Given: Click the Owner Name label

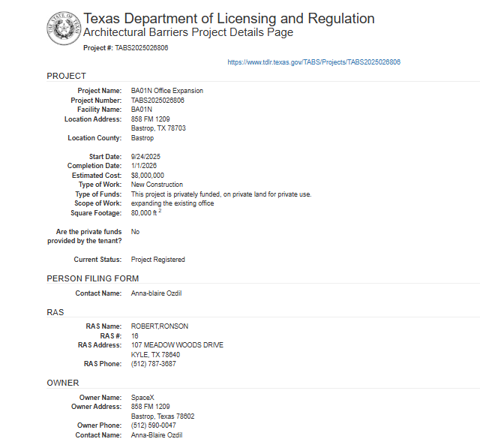Looking at the screenshot, I should [x=100, y=398].
